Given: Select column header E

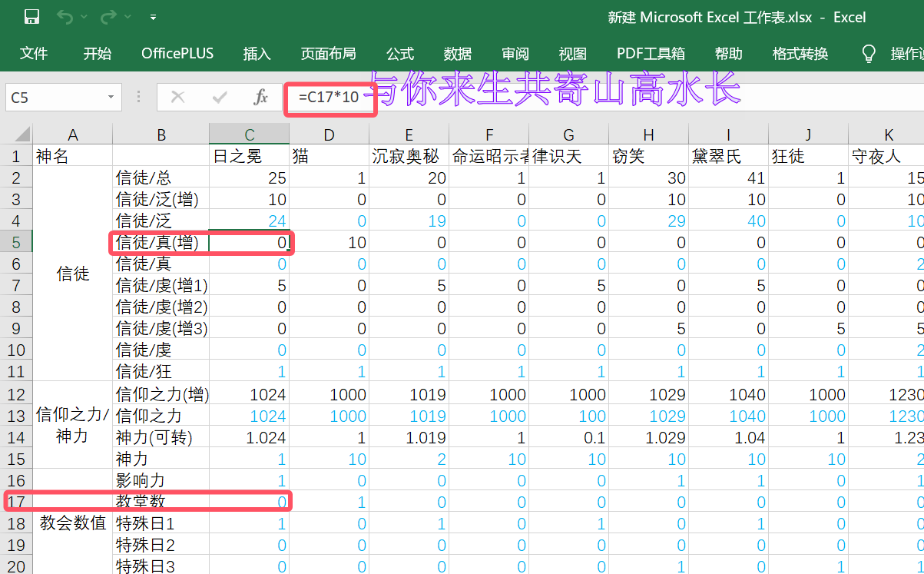Looking at the screenshot, I should click(409, 135).
